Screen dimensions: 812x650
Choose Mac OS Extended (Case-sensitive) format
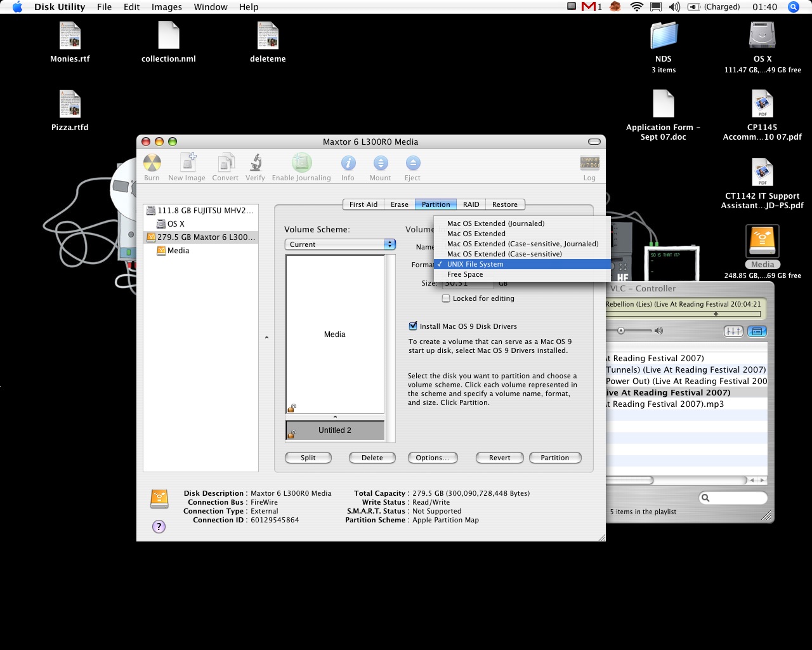click(x=522, y=254)
